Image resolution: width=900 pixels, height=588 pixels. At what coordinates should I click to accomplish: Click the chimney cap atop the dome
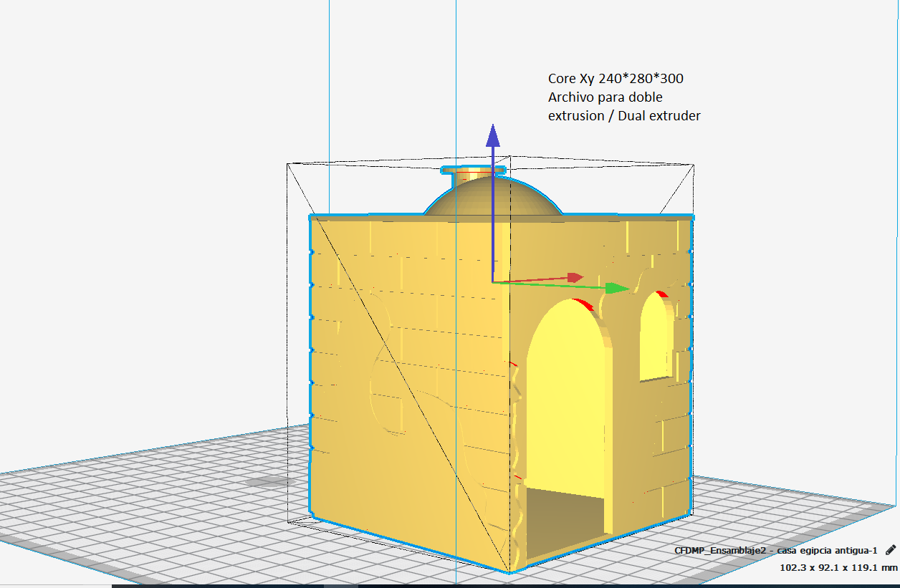(x=473, y=170)
